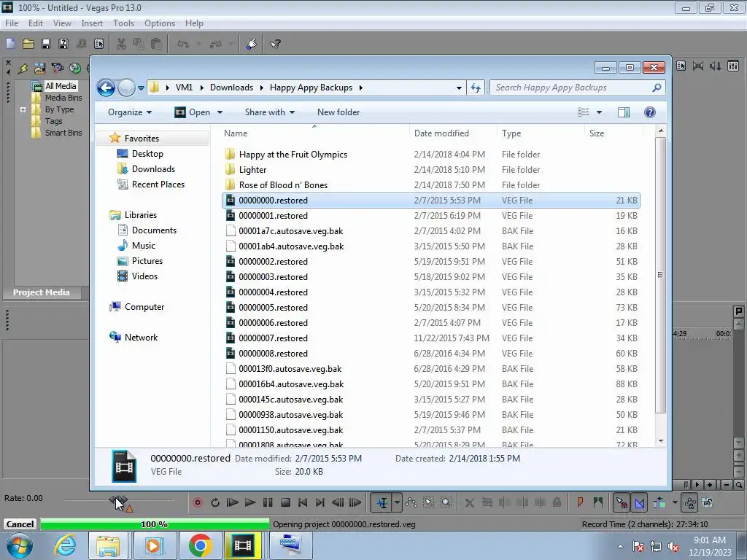The image size is (747, 560).
Task: Click the Pause button in the transport
Action: tap(268, 502)
